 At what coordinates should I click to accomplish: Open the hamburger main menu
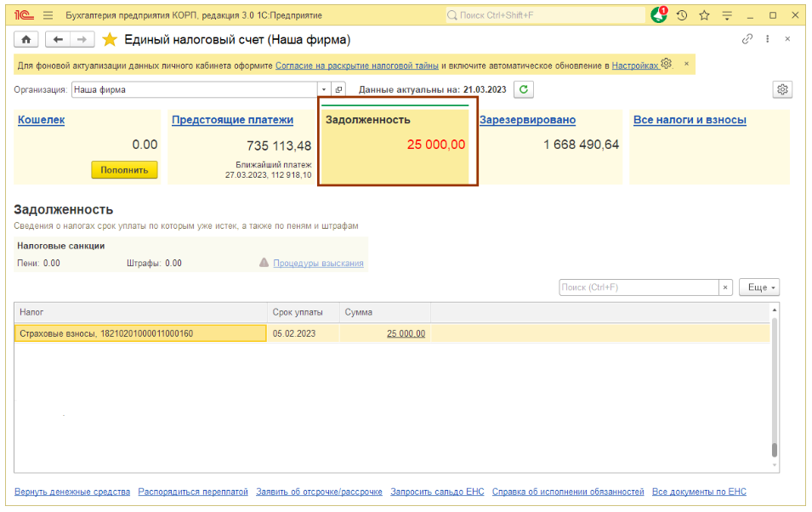click(x=48, y=15)
